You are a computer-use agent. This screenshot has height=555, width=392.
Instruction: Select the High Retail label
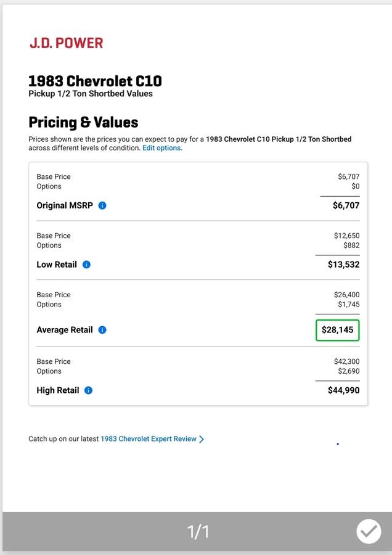[x=57, y=390]
